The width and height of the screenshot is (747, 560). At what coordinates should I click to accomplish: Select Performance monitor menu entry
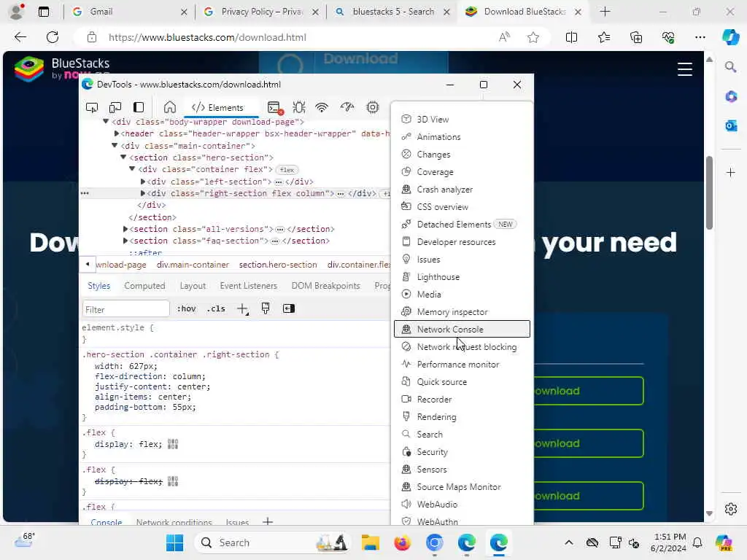point(462,365)
